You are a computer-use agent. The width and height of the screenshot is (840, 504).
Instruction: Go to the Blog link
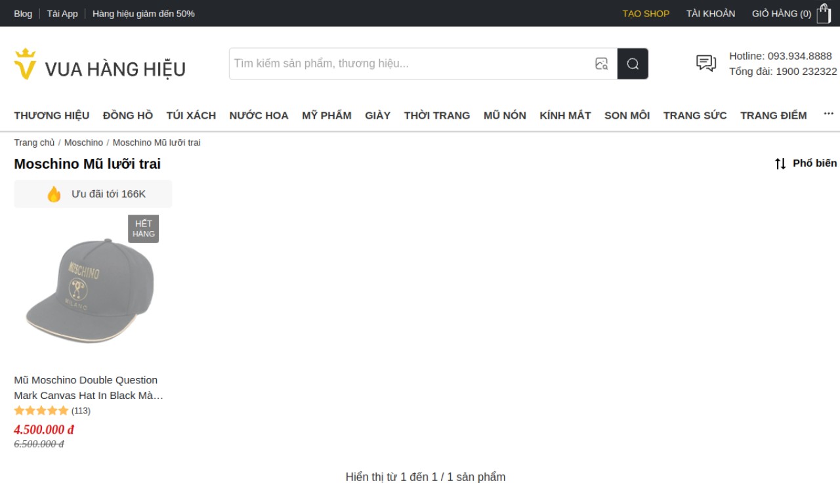coord(23,14)
